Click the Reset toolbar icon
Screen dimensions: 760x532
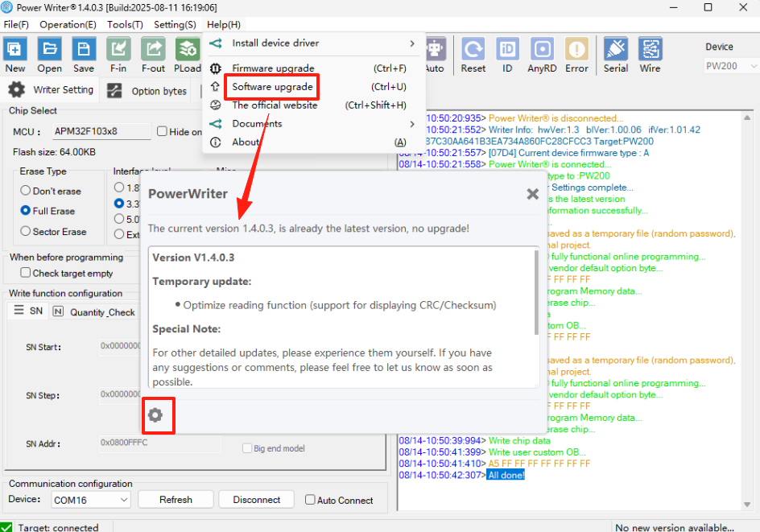[x=473, y=49]
